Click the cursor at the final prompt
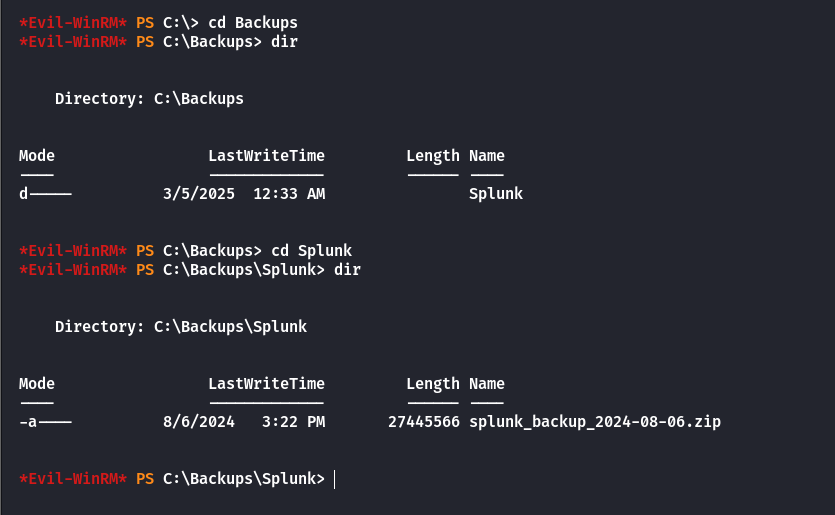Viewport: 835px width, 515px height. point(334,479)
